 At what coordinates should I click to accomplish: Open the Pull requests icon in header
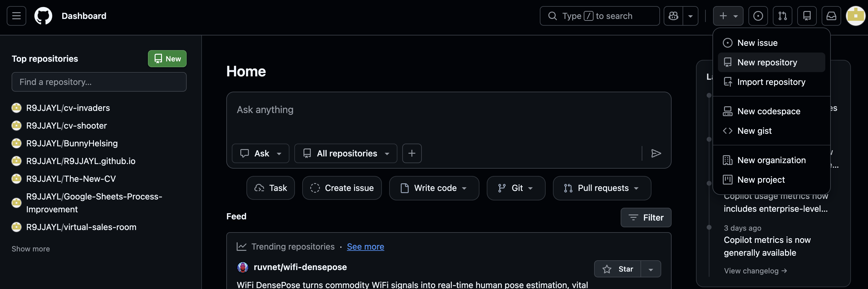[782, 16]
